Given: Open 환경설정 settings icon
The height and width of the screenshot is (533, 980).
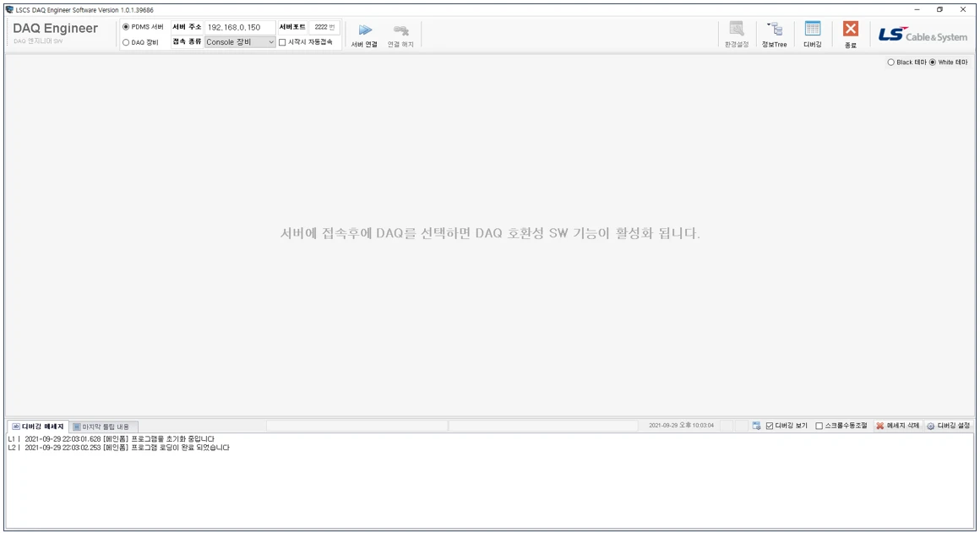Looking at the screenshot, I should pyautogui.click(x=737, y=29).
